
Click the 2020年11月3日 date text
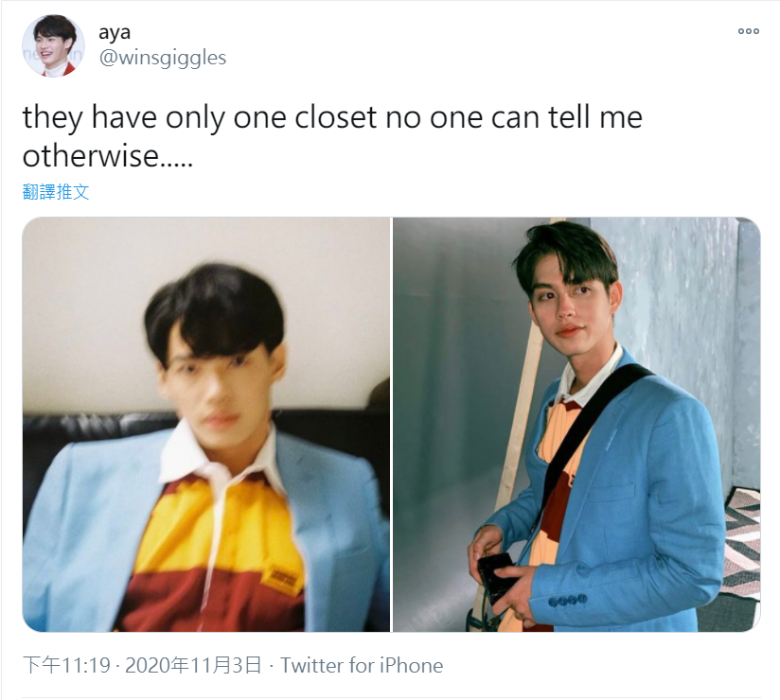(x=193, y=665)
